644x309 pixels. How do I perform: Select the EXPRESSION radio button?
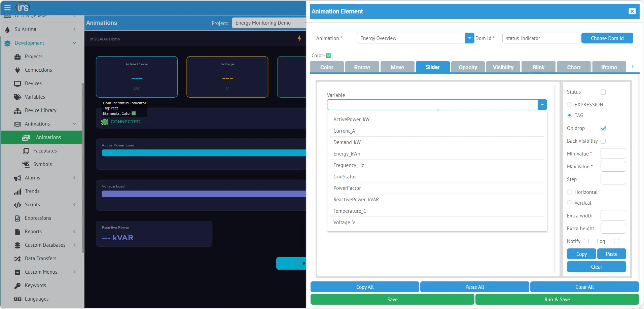570,104
